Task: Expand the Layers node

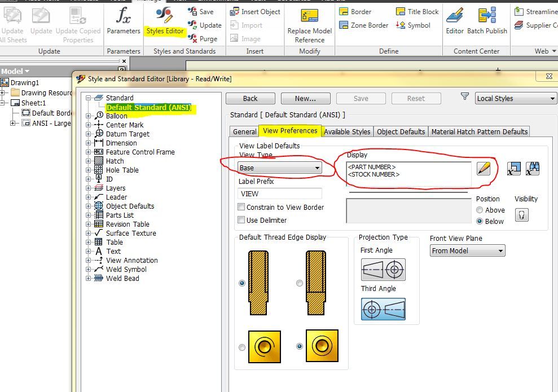Action: pos(88,188)
